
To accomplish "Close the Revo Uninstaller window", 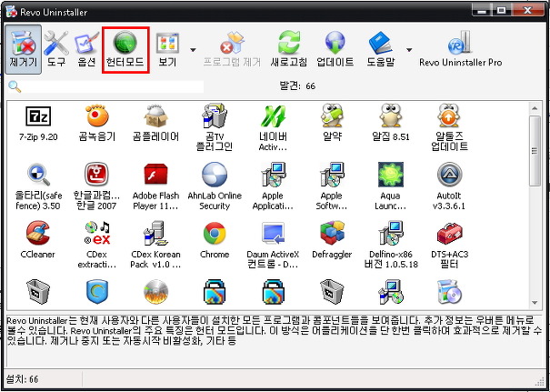I will [x=527, y=11].
